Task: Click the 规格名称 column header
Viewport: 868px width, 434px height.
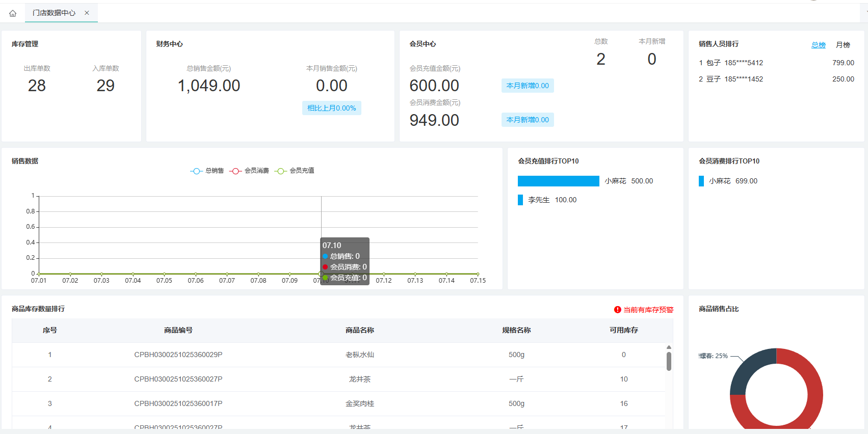Action: click(x=516, y=330)
